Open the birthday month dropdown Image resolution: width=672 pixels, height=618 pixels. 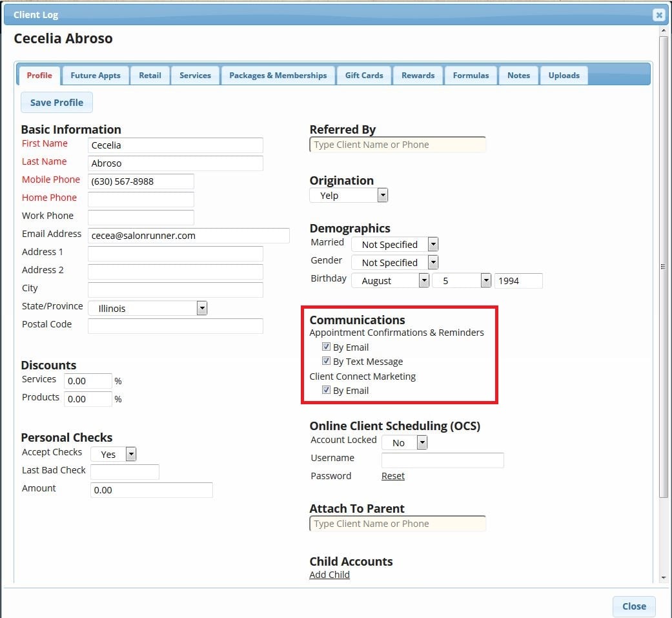425,280
